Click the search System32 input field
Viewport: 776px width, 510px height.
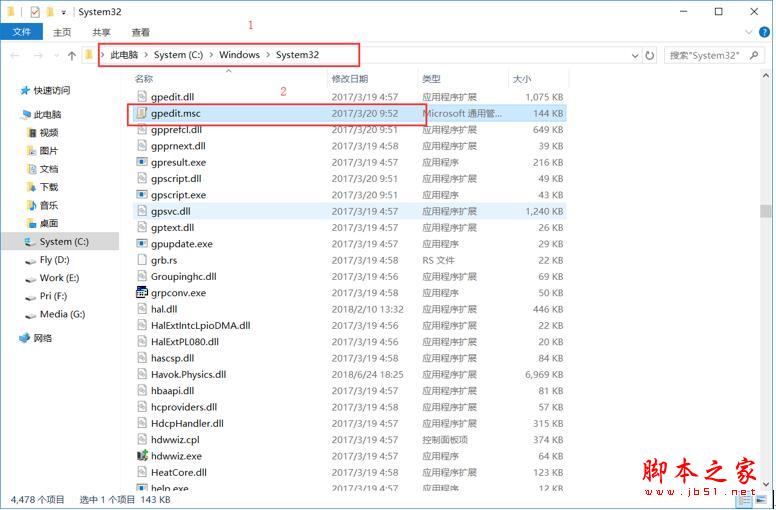pos(705,56)
